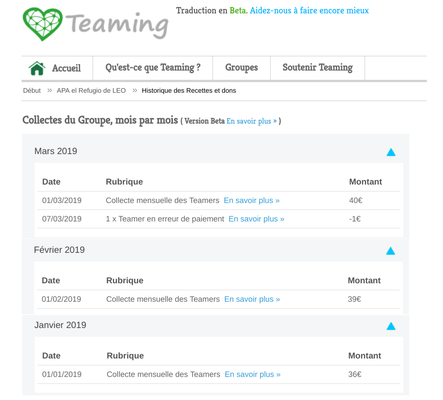443x400 pixels.
Task: Collapse the Janvier 2019 section arrow
Action: coord(391,326)
